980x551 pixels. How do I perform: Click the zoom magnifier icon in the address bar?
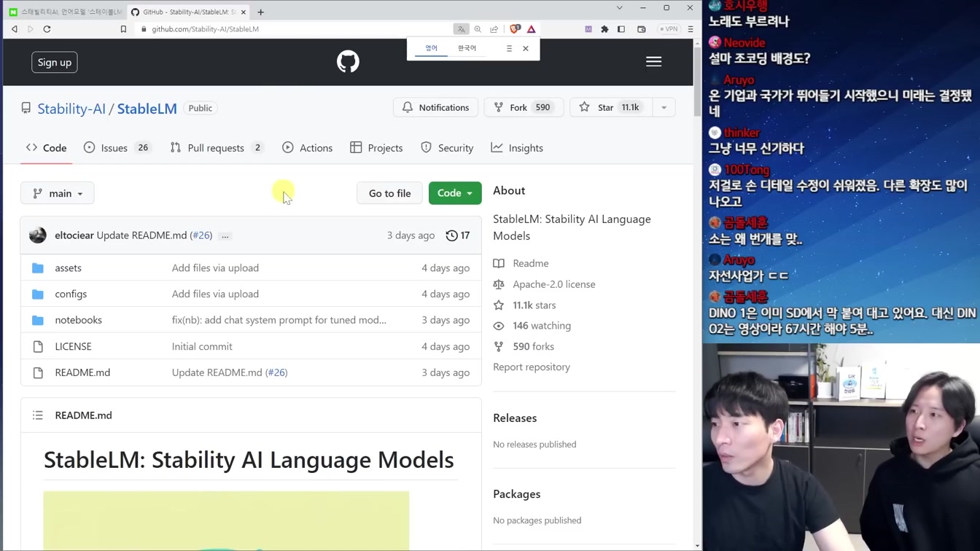pyautogui.click(x=478, y=29)
